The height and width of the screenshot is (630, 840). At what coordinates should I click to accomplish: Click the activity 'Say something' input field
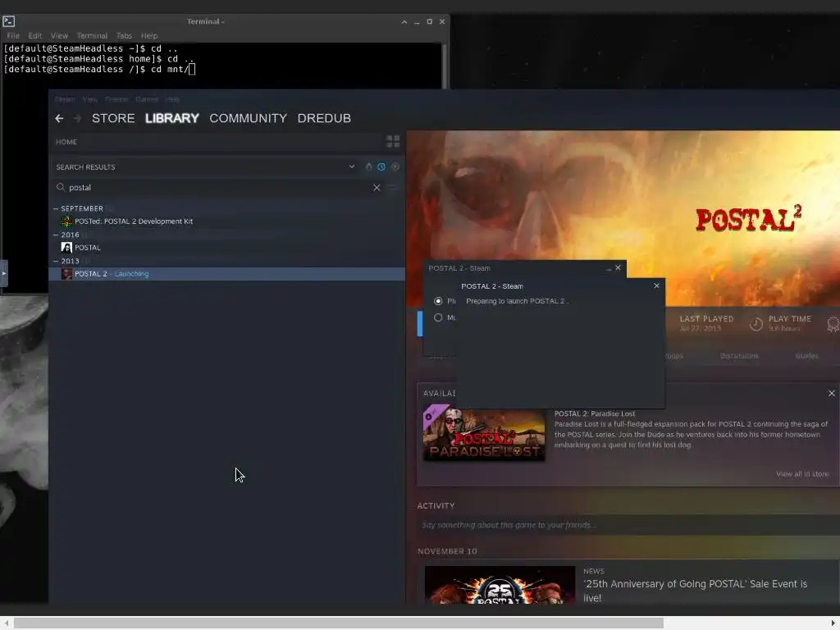(628, 525)
